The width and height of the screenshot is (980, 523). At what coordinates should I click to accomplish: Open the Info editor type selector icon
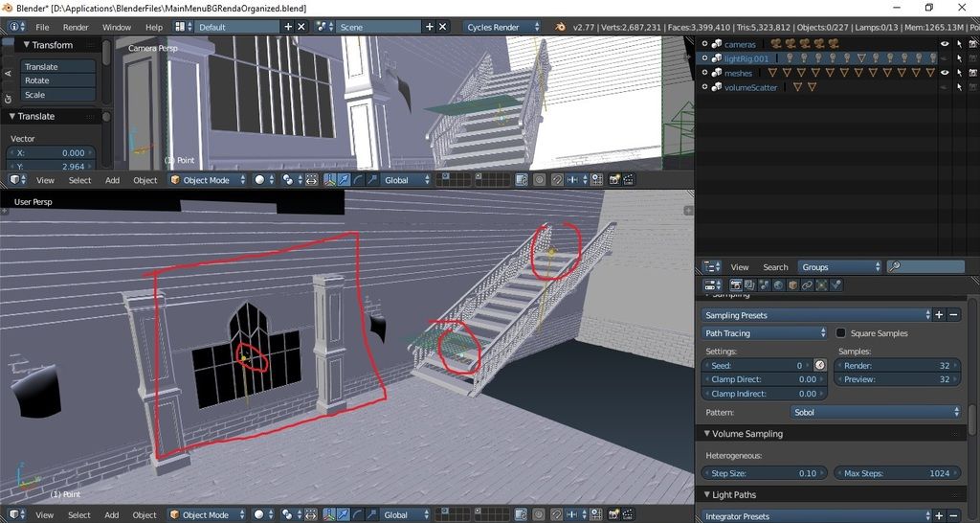pos(17,27)
